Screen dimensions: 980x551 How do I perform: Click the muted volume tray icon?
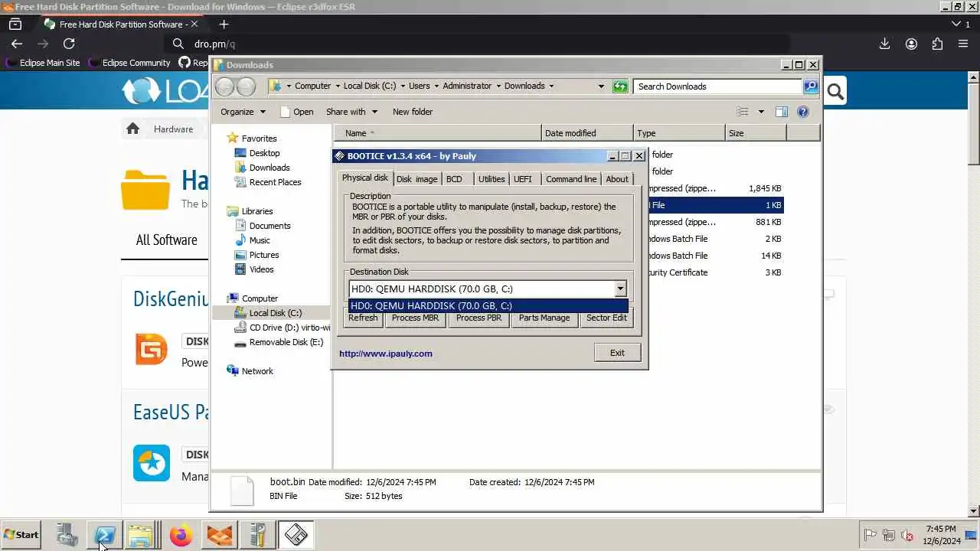(x=907, y=536)
